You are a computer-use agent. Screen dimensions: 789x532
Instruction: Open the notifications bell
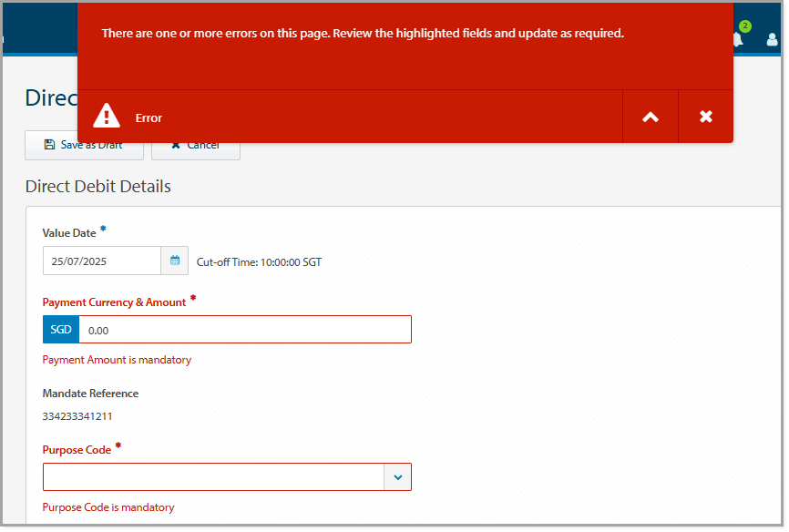737,40
